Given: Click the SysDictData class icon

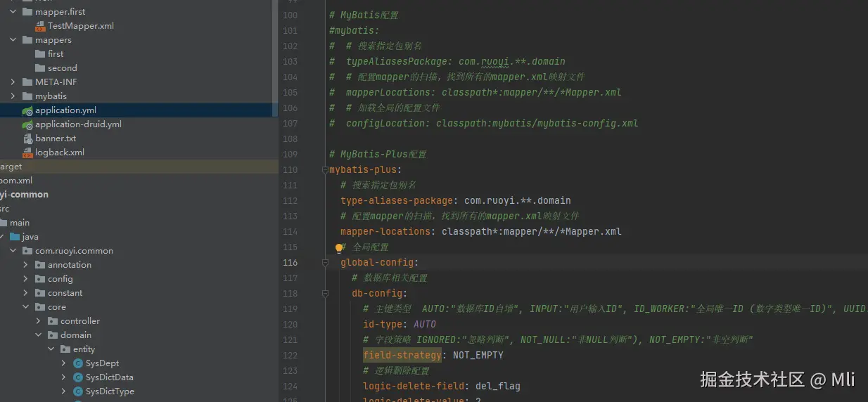Looking at the screenshot, I should 78,377.
